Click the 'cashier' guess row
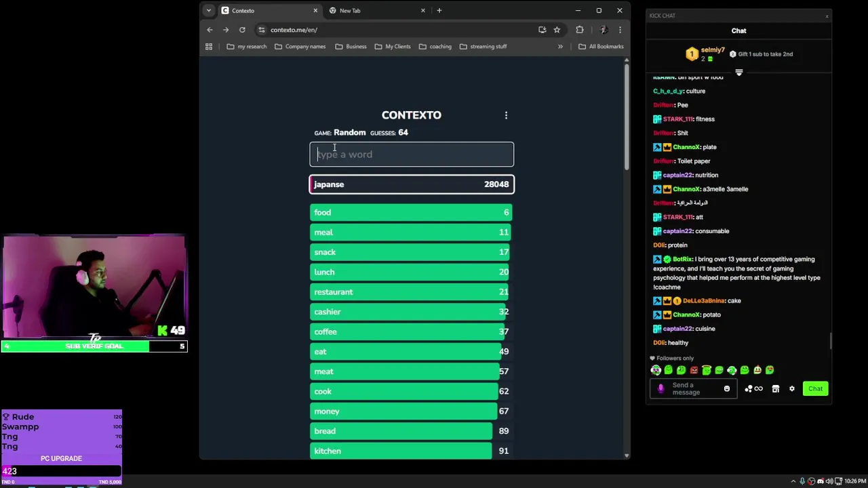Image resolution: width=868 pixels, height=488 pixels. (411, 312)
